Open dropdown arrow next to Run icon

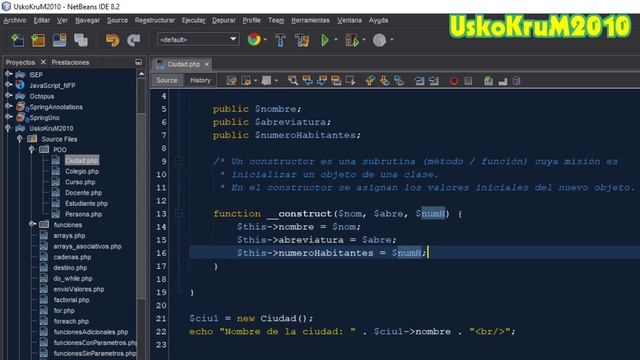[x=336, y=40]
